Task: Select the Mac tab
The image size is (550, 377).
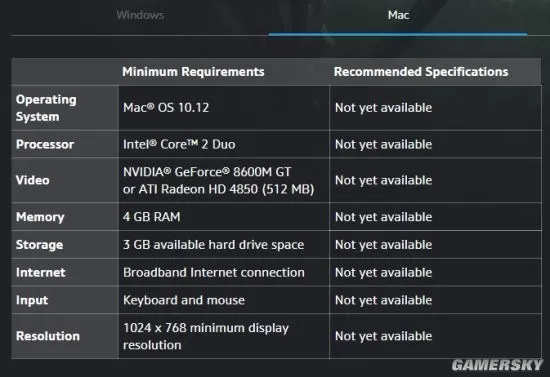Action: point(398,15)
